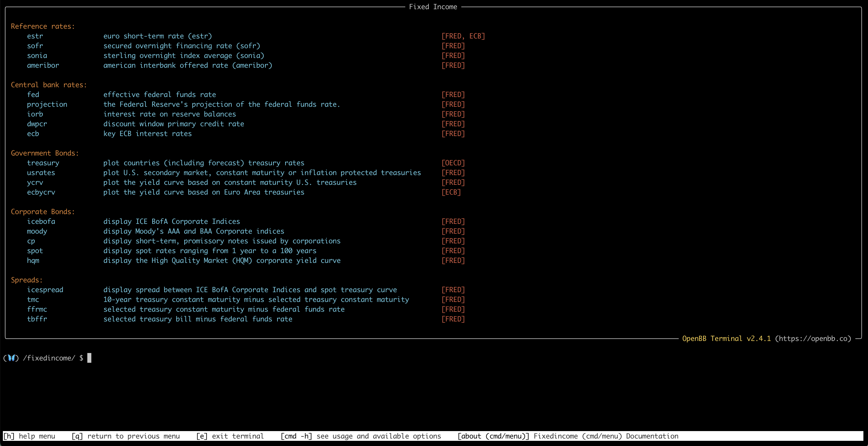The image size is (868, 446).
Task: Click the 'ffrmc' command entry
Action: click(37, 309)
